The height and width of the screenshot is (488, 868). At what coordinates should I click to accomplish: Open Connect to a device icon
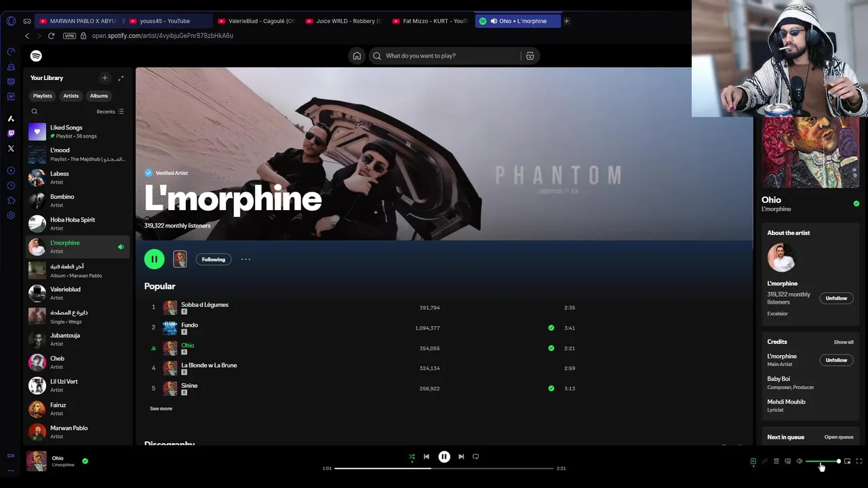[788, 462]
